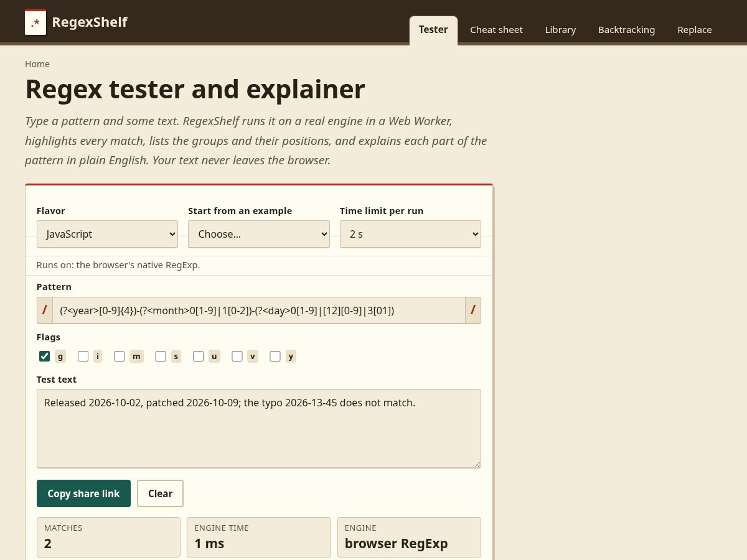The width and height of the screenshot is (747, 560).
Task: Open the Flavor dropdown set to JavaScript
Action: (x=107, y=234)
